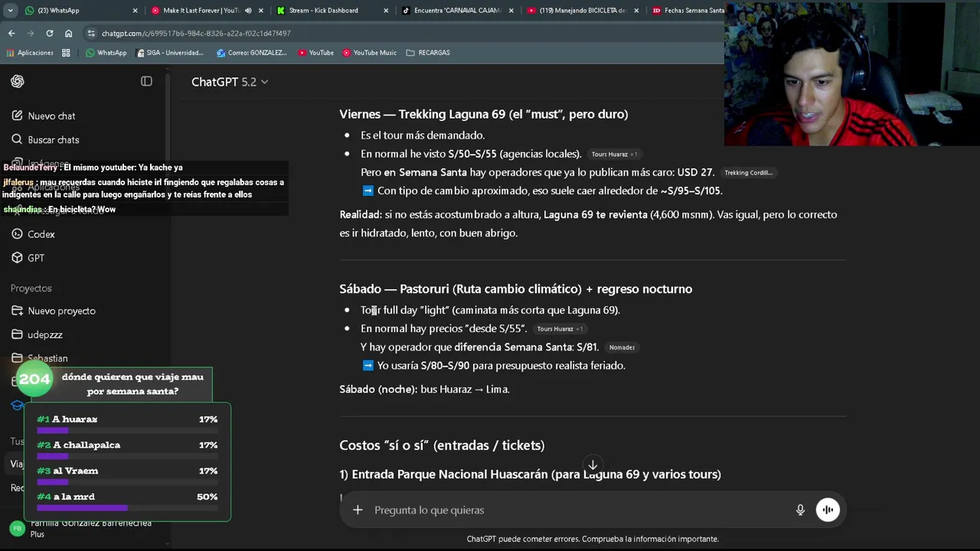Jump to latest message with down arrow button
Screen dimensions: 980x551
click(x=593, y=465)
